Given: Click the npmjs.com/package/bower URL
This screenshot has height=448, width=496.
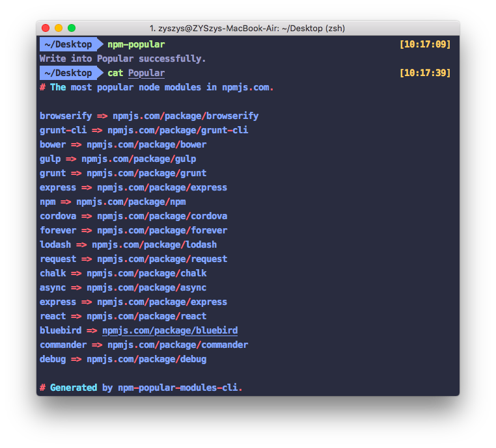Looking at the screenshot, I should point(146,145).
